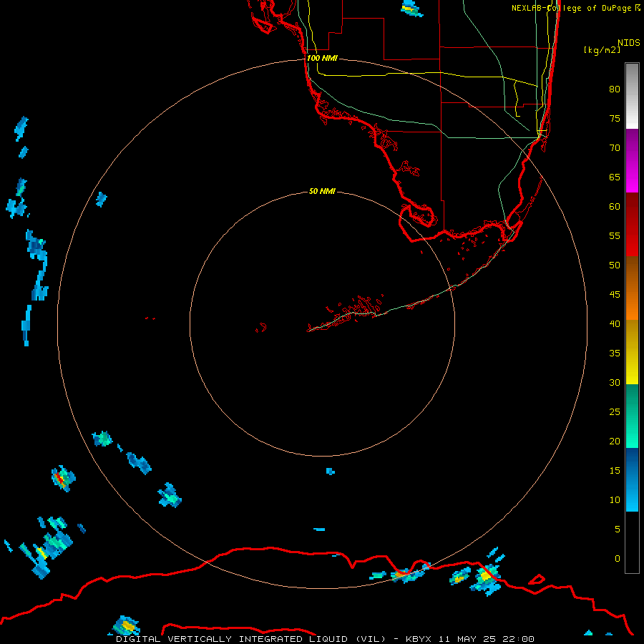The image size is (644, 644).
Task: Click the 30 value on the VIL scale
Action: 615,383
